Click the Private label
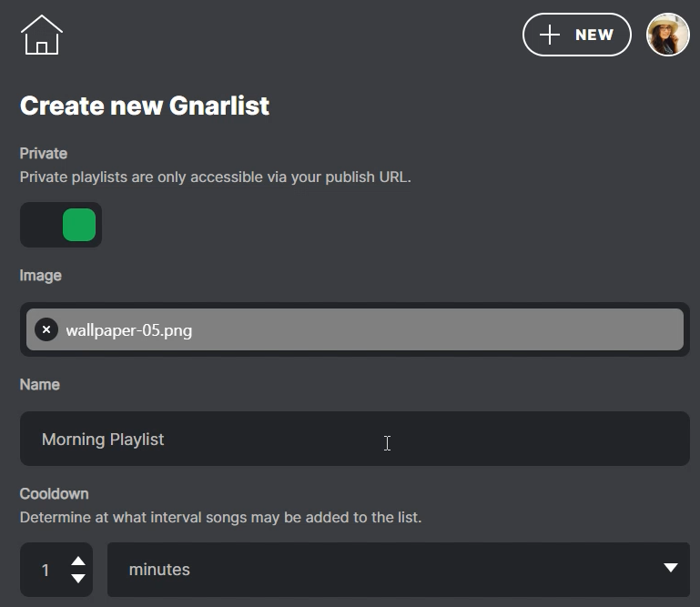 point(44,153)
